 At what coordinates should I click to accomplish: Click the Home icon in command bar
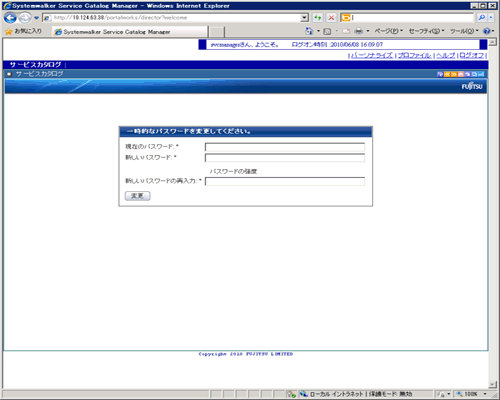309,31
